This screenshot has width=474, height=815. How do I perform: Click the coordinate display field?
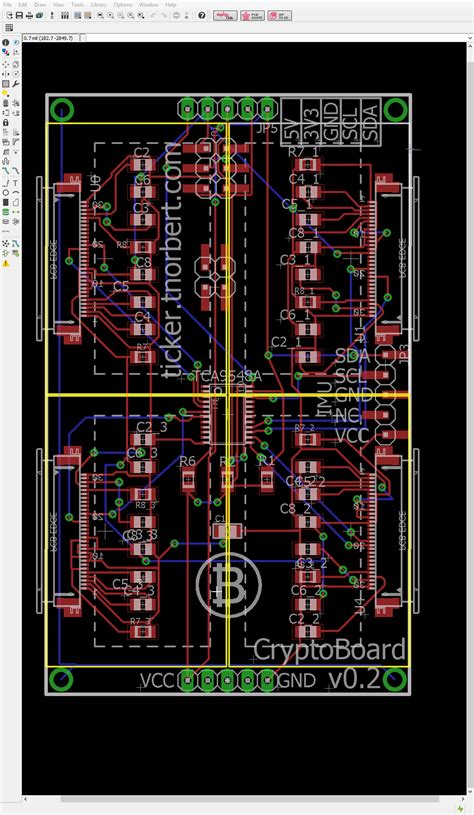[x=51, y=38]
